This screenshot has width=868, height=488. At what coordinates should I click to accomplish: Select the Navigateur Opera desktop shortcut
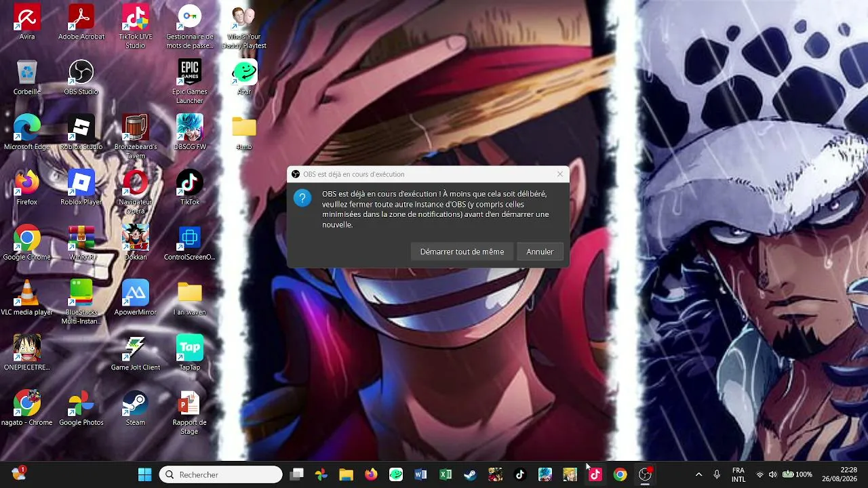point(136,192)
